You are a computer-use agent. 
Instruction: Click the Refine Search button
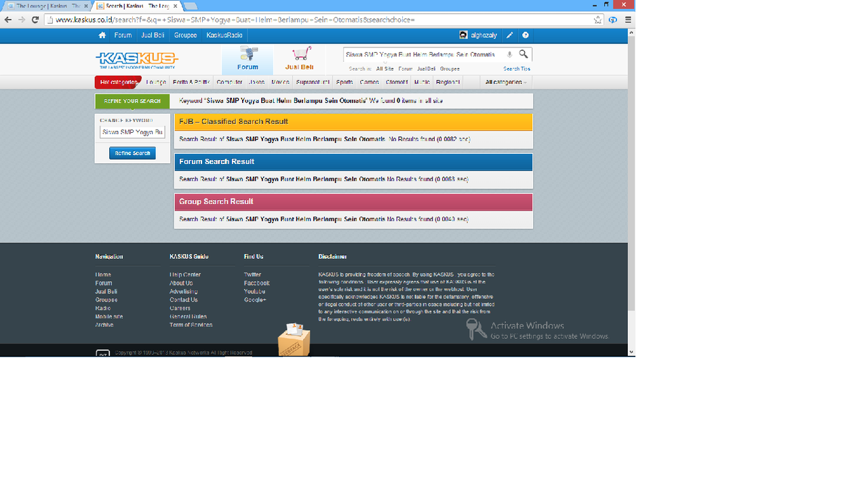click(132, 153)
